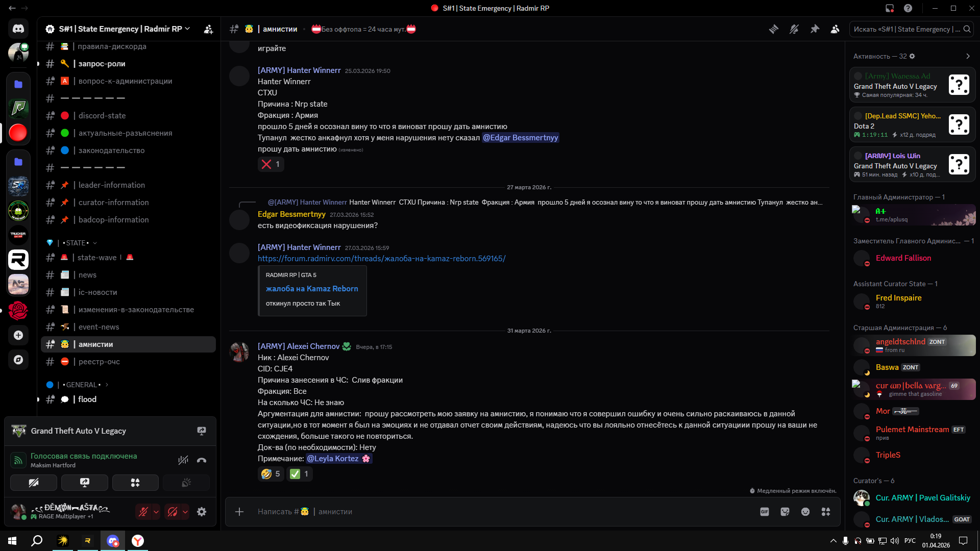Image resolution: width=980 pixels, height=551 pixels.
Task: Open the GIF picker in message box
Action: click(x=764, y=512)
